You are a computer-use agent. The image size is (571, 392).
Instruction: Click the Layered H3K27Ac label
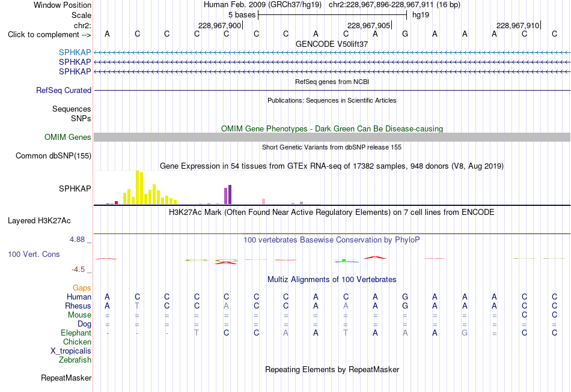click(39, 221)
